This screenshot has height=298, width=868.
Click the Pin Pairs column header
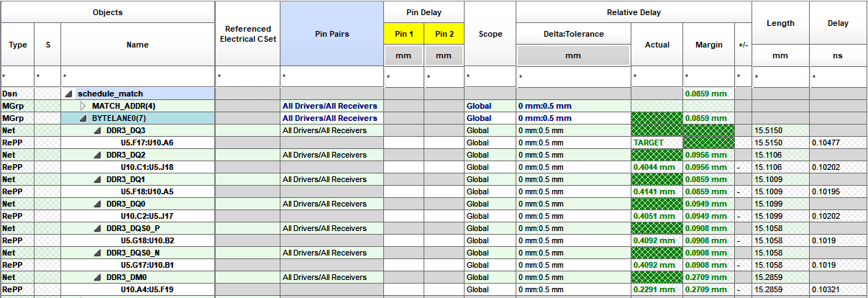click(332, 34)
